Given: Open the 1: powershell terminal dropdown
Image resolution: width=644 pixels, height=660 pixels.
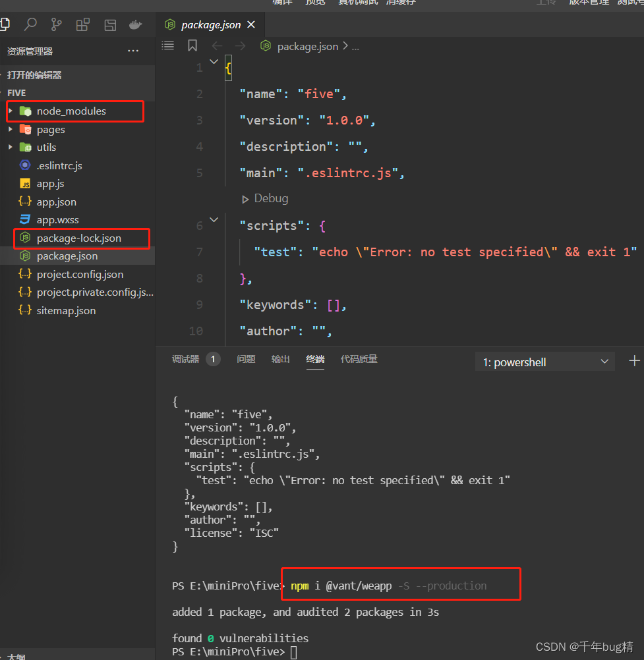Looking at the screenshot, I should (545, 362).
